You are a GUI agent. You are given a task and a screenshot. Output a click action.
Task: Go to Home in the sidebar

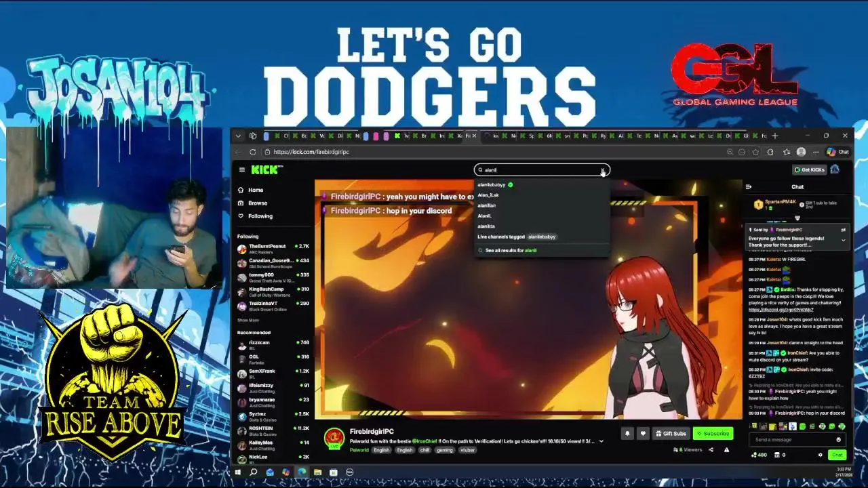pos(250,190)
